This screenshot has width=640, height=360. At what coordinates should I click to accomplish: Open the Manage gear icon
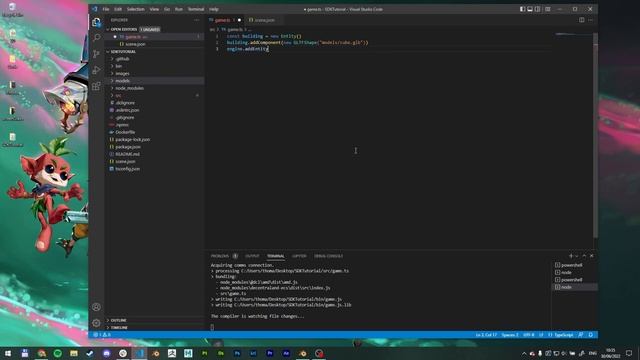coord(96,323)
